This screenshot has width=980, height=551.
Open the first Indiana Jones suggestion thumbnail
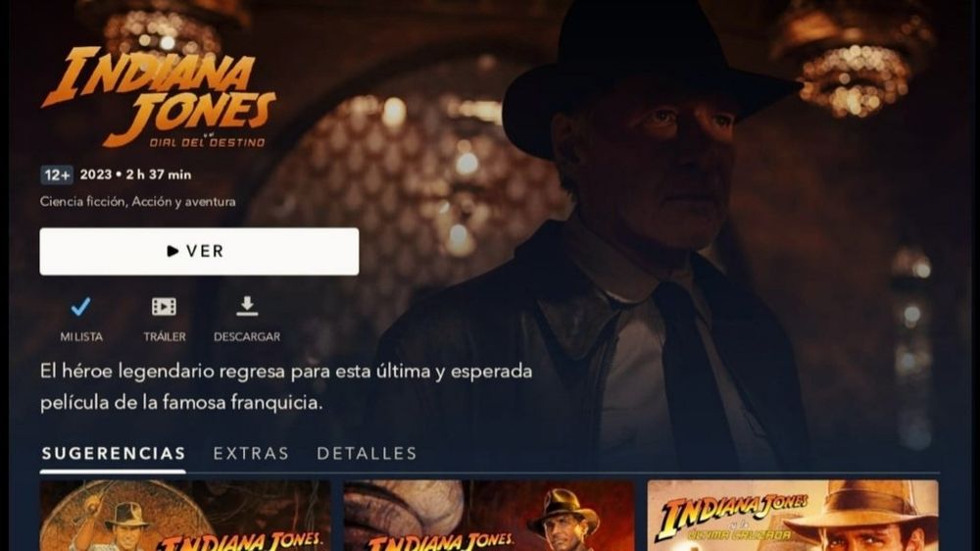click(185, 516)
